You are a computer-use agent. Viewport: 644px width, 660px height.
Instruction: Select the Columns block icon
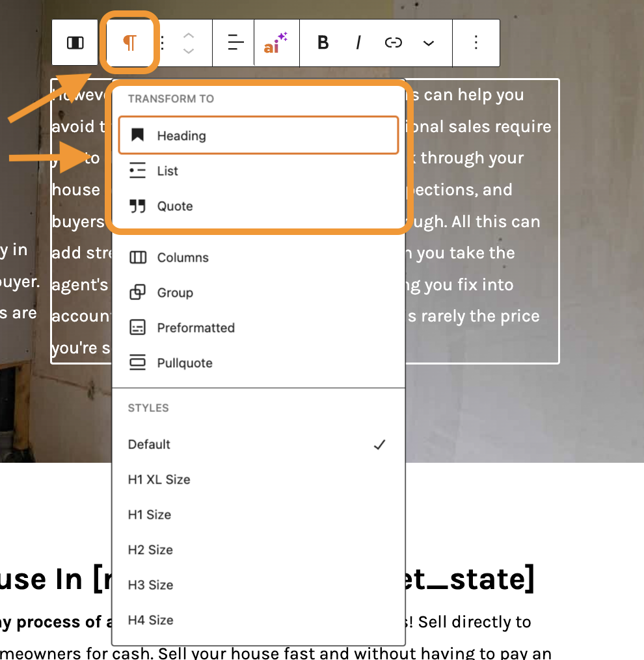pyautogui.click(x=138, y=257)
